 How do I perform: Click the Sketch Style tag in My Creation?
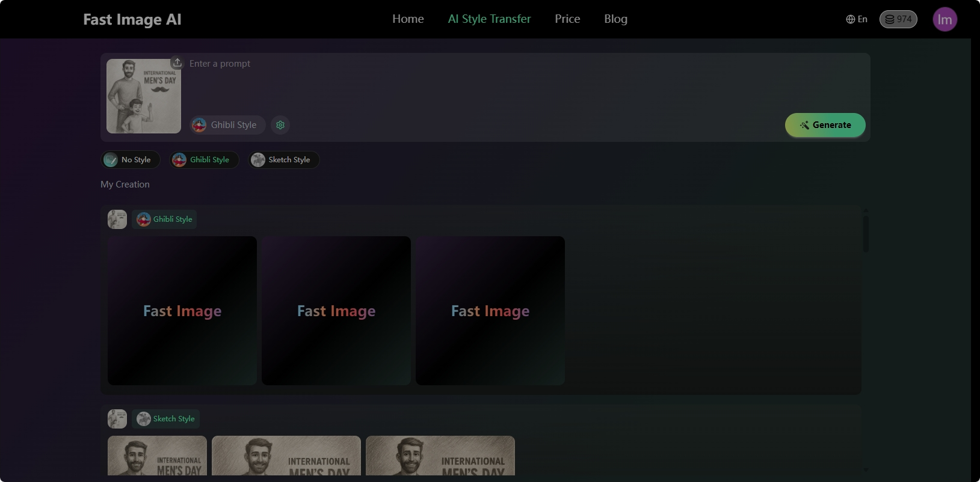(166, 419)
